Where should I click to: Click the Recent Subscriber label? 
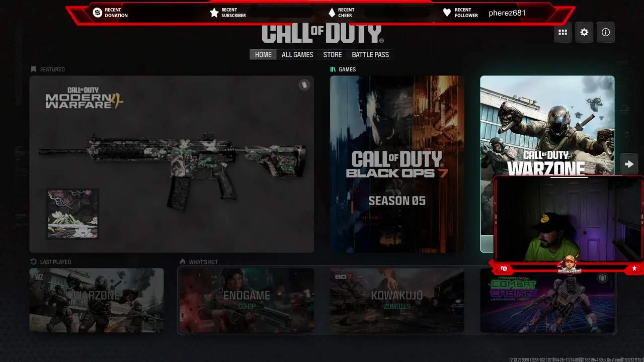tap(233, 13)
